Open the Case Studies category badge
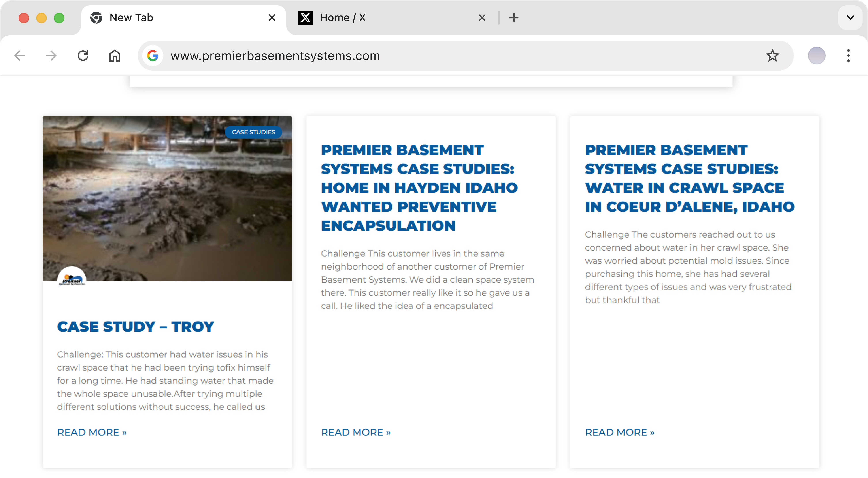Screen dimensions: 868x478 click(x=253, y=132)
